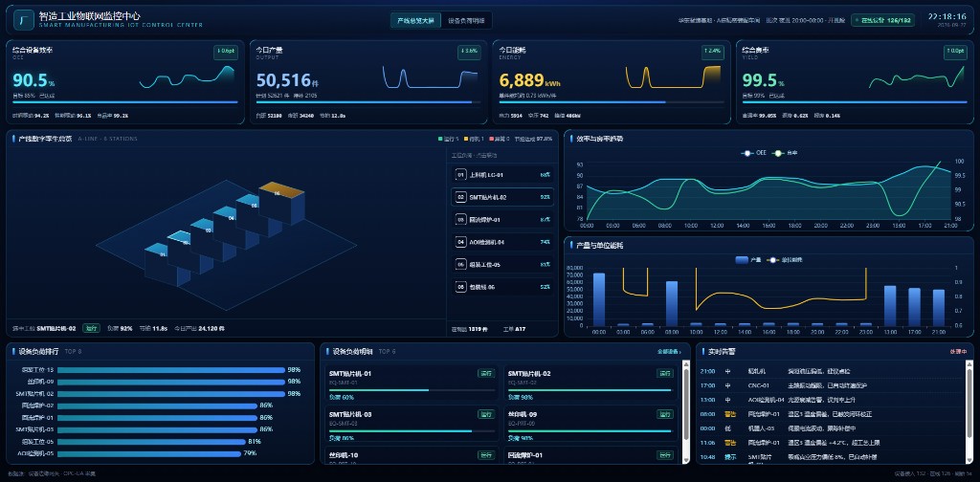Click the green yield sparkline chart

(917, 77)
